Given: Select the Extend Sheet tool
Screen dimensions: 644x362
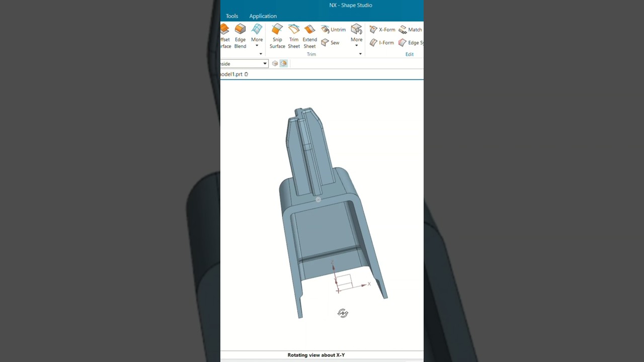Looking at the screenshot, I should click(x=310, y=36).
